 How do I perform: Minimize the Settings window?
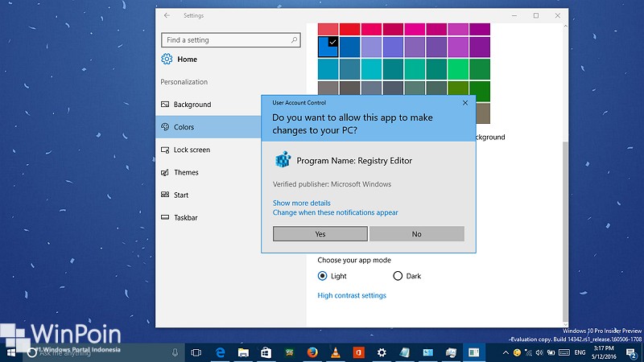[514, 15]
